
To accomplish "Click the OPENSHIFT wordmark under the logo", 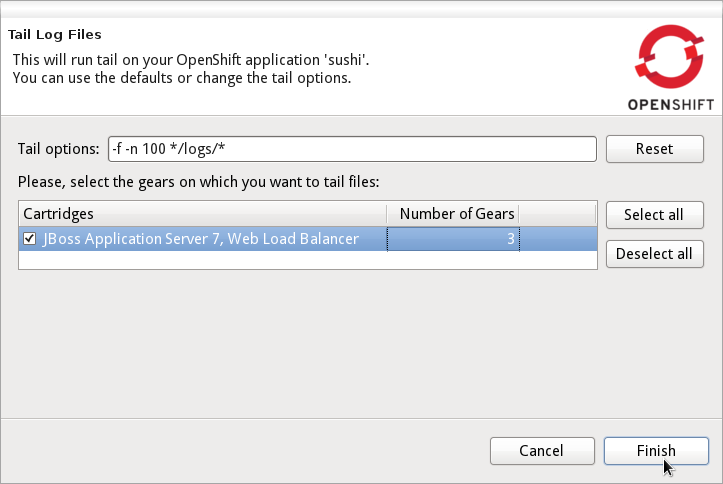I will (x=670, y=104).
